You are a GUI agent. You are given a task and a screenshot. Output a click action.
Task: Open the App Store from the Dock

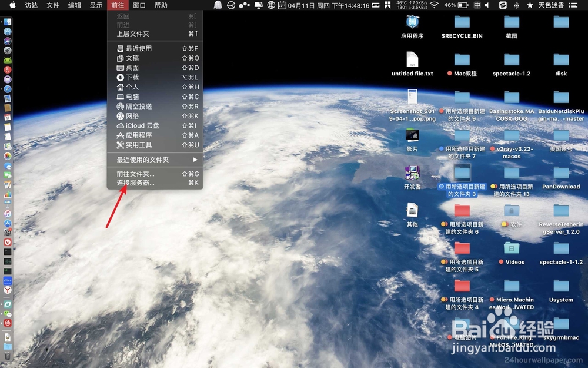point(8,223)
